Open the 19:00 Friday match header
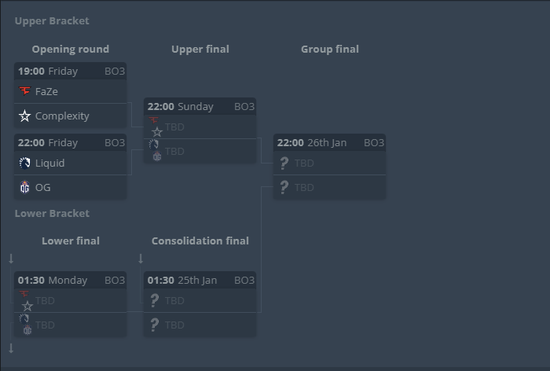Image resolution: width=550 pixels, height=371 pixels. [70, 71]
